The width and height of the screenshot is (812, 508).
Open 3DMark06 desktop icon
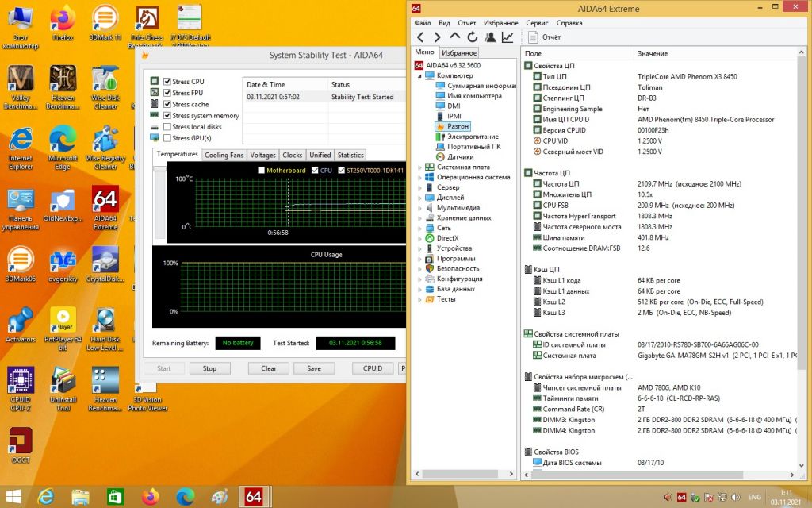[21, 264]
